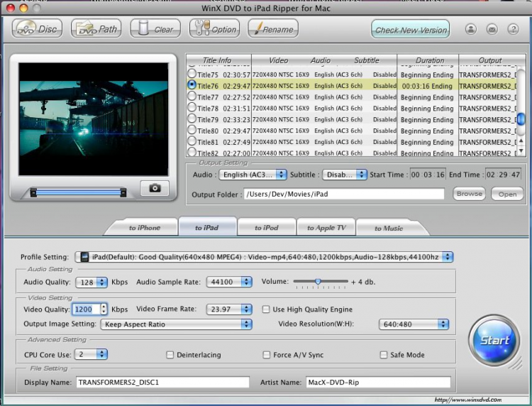
Task: Switch to the to iPhone tab
Action: 145,228
